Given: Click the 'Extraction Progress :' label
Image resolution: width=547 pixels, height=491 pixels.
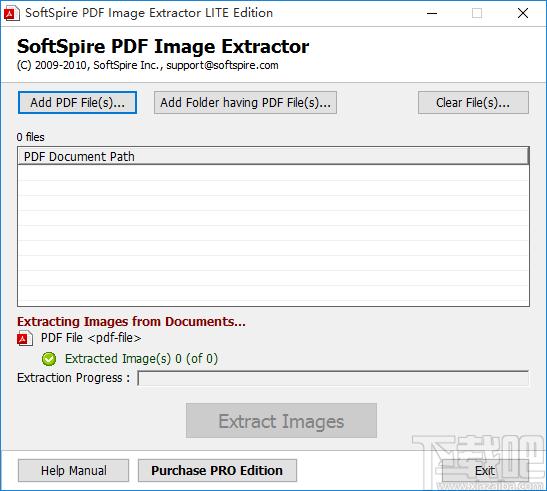Looking at the screenshot, I should (x=74, y=378).
